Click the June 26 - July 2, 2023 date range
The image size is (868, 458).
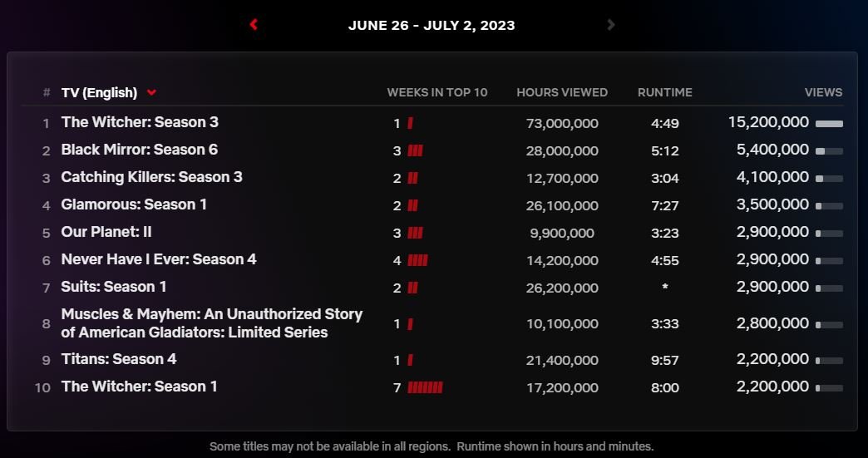coord(432,25)
